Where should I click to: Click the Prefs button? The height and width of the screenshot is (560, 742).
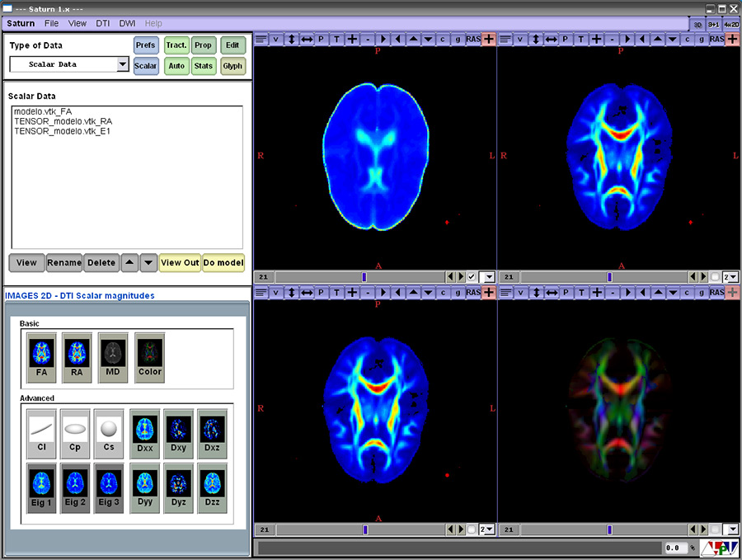(x=146, y=45)
